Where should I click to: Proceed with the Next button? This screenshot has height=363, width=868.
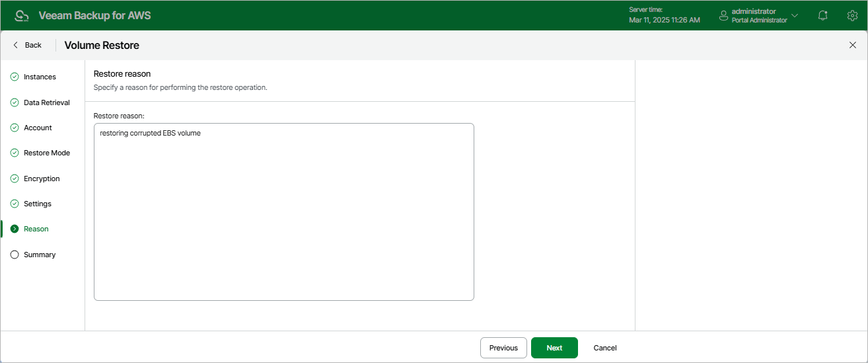[554, 348]
